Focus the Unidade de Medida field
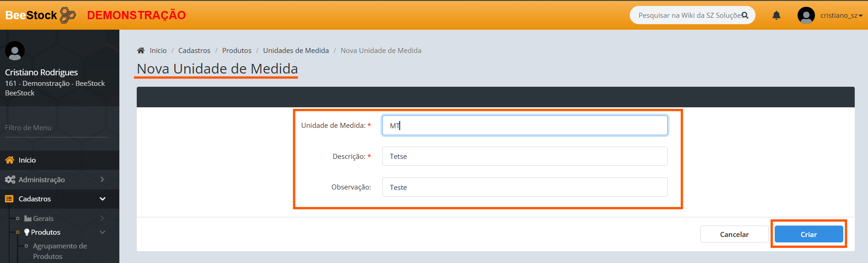Image resolution: width=868 pixels, height=263 pixels. [x=524, y=126]
